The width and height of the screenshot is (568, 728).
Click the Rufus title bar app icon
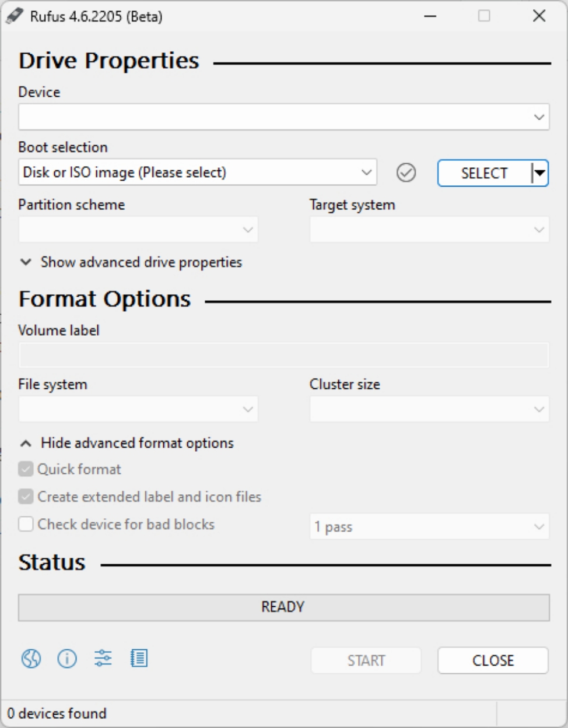click(x=14, y=16)
